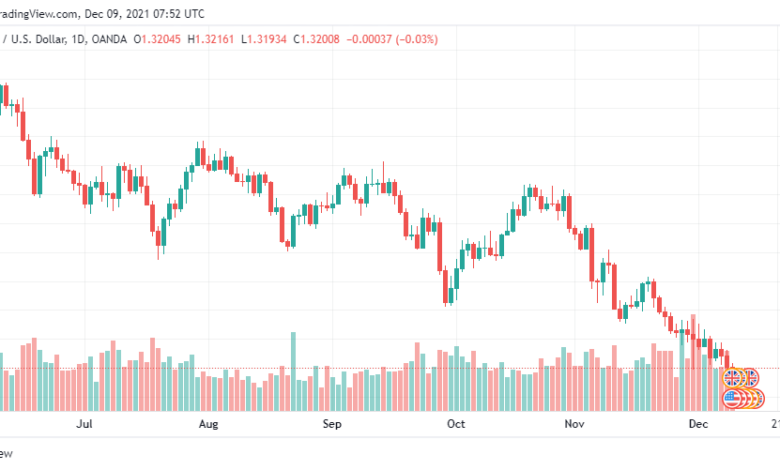Select the low price value 1.31934
This screenshot has height=470, width=780.
(267, 39)
